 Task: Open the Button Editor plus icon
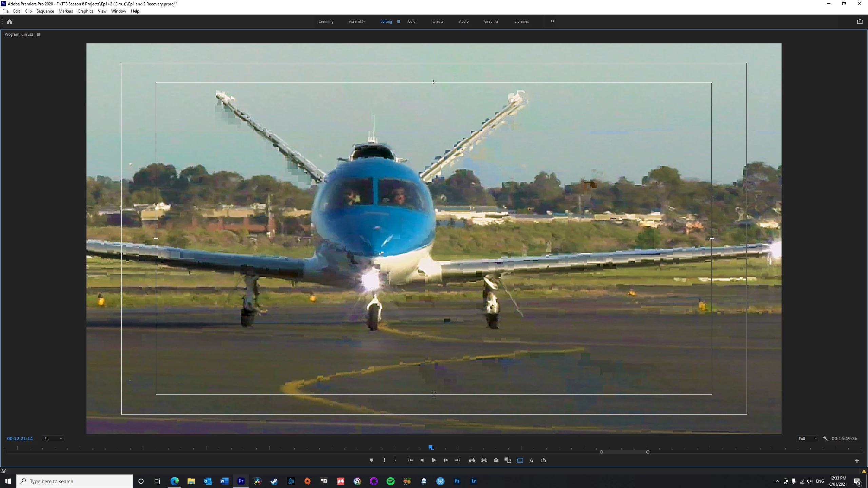857,461
